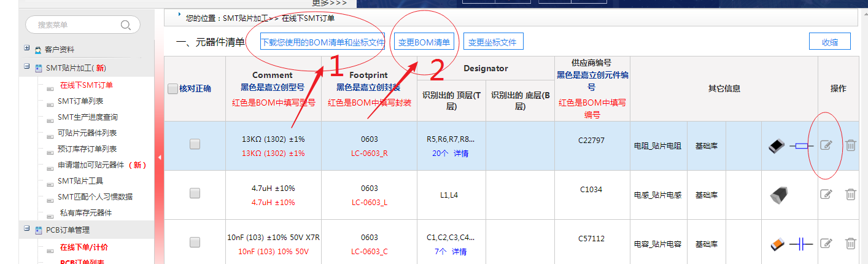Delete the 4.7uH inductor row
The image size is (868, 264).
850,195
